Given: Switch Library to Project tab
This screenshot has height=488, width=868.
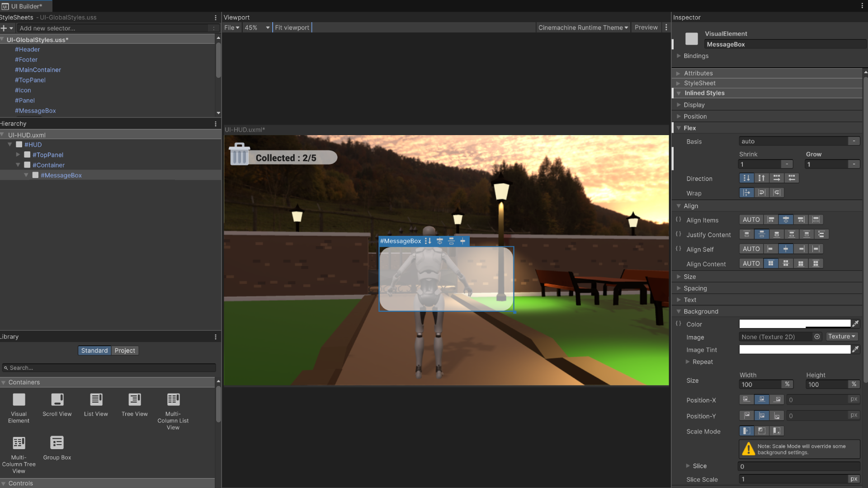Looking at the screenshot, I should click(125, 351).
